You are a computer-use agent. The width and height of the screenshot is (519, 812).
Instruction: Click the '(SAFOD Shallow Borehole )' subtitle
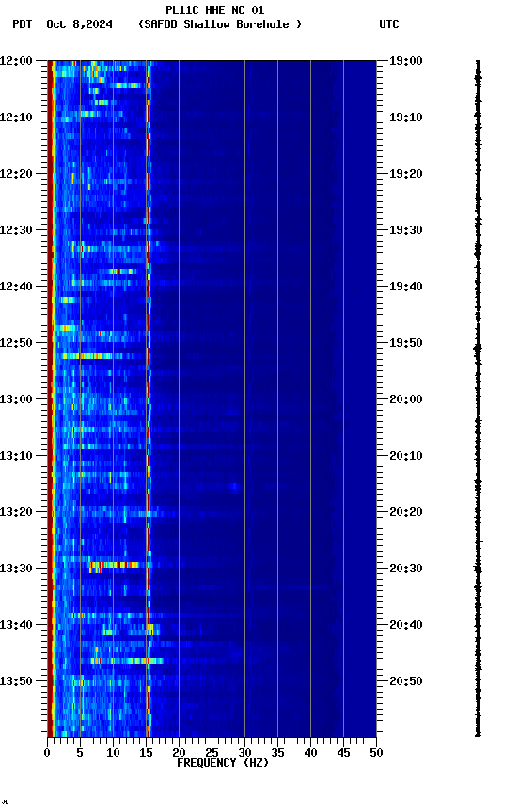220,24
